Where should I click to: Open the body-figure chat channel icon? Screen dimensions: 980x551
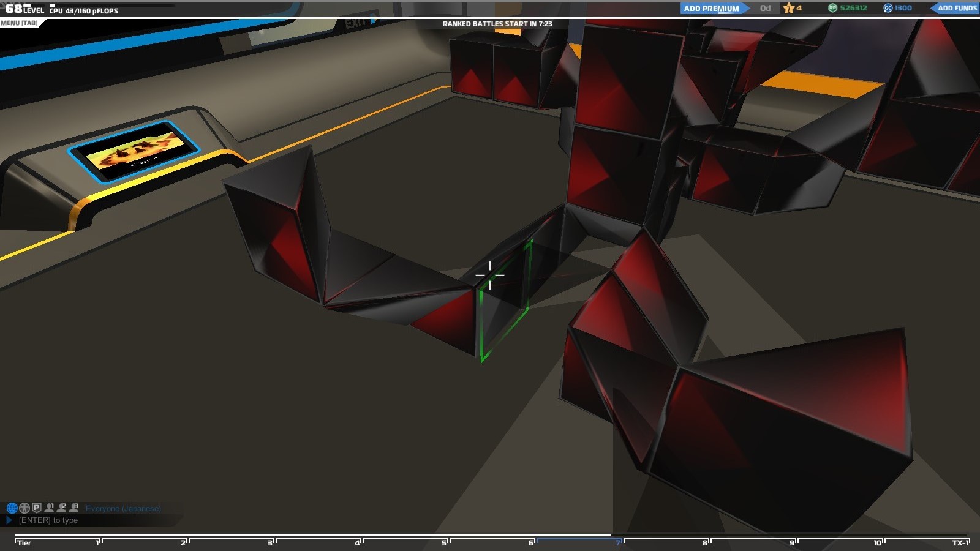tap(24, 508)
